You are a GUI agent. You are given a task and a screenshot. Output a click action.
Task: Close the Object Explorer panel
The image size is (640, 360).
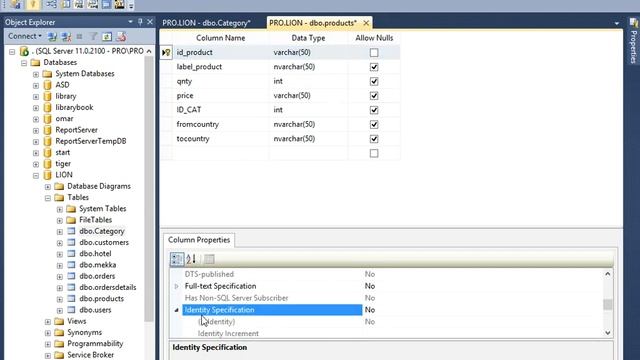[150, 22]
